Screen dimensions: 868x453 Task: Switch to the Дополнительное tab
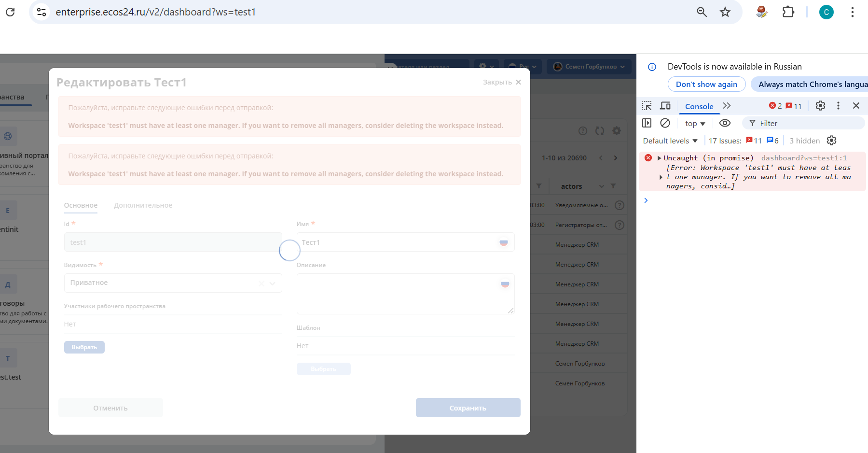[143, 205]
